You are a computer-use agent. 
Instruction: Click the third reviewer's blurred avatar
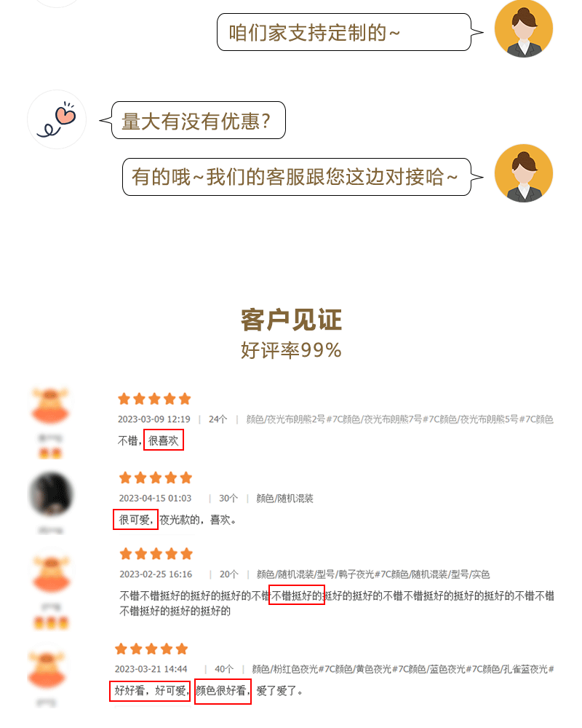pos(52,574)
